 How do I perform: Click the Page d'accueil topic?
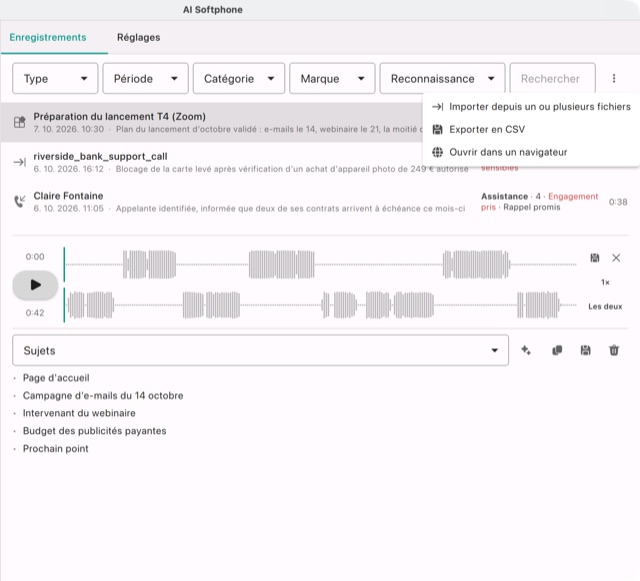(x=56, y=378)
